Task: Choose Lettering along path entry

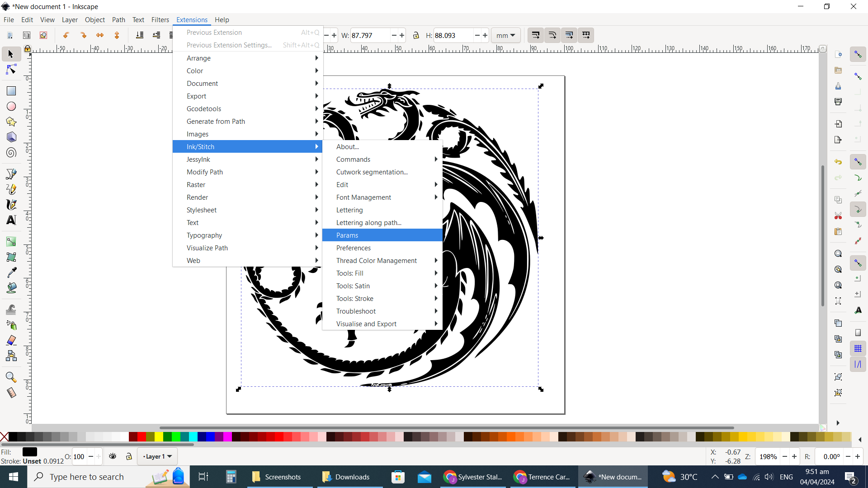Action: (x=382, y=223)
